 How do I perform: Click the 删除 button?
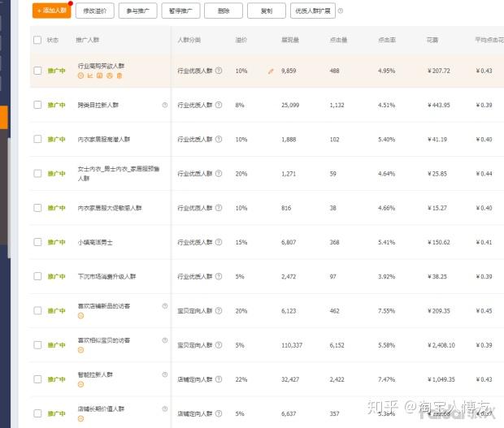[x=224, y=11]
